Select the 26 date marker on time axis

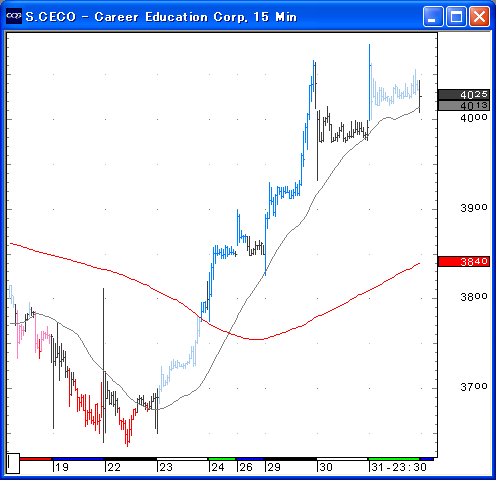(x=246, y=467)
